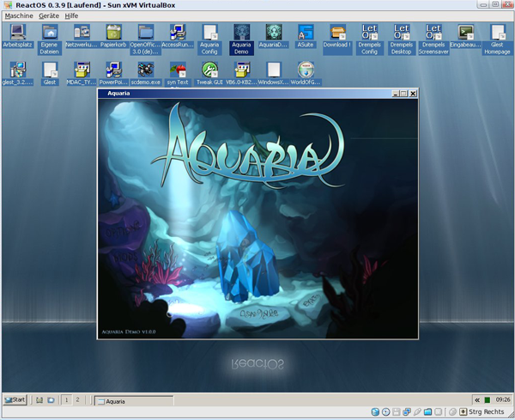Image resolution: width=515 pixels, height=420 pixels.
Task: Open the Netzwerkumgebung desktop icon
Action: pos(82,33)
